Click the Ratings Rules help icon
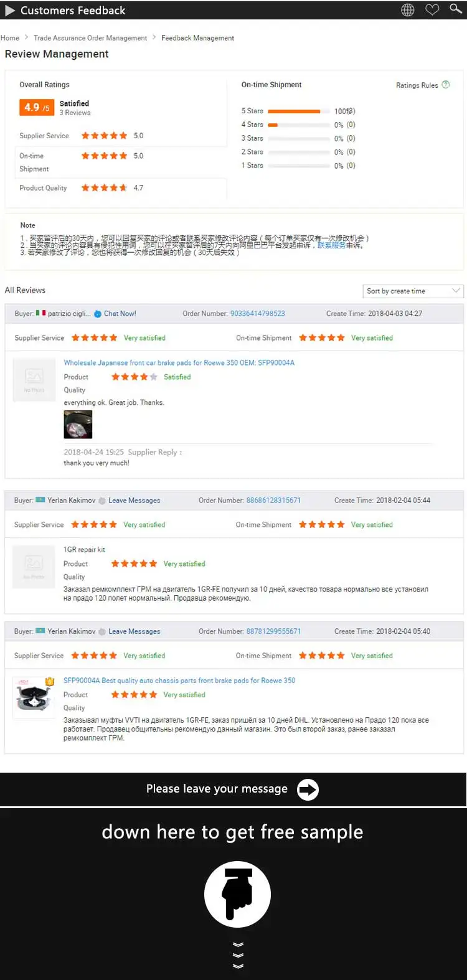467x980 pixels. coord(446,85)
